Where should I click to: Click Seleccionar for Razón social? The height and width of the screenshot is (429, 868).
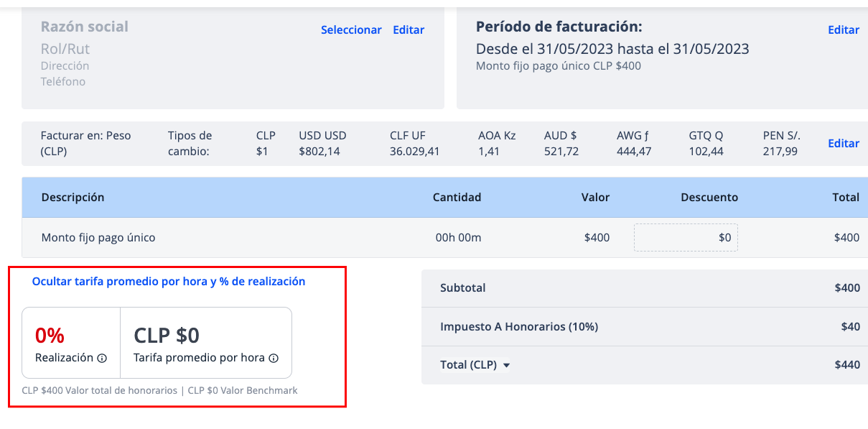click(351, 30)
